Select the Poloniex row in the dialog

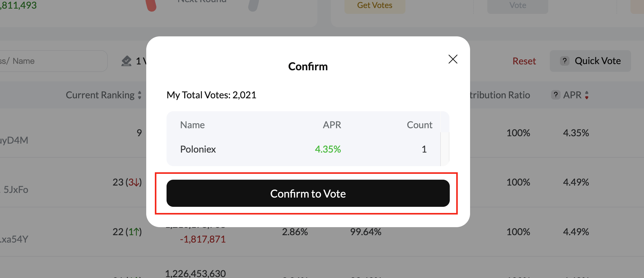click(x=303, y=149)
